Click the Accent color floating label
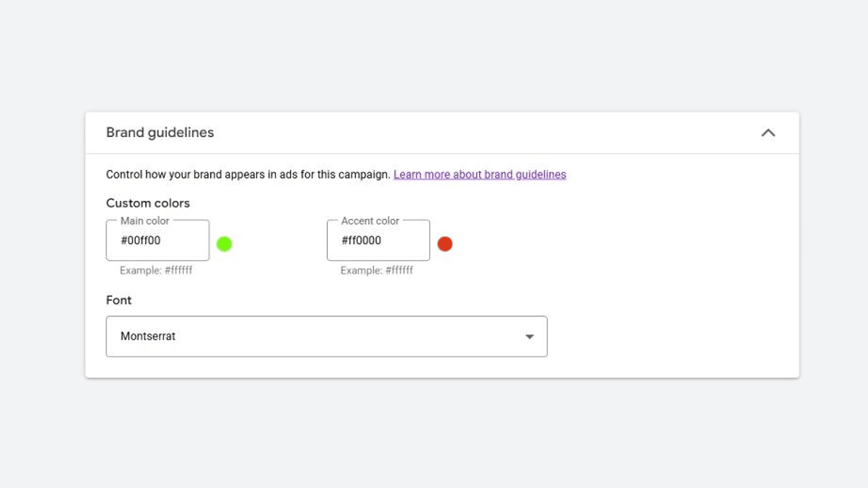868x488 pixels. (370, 221)
